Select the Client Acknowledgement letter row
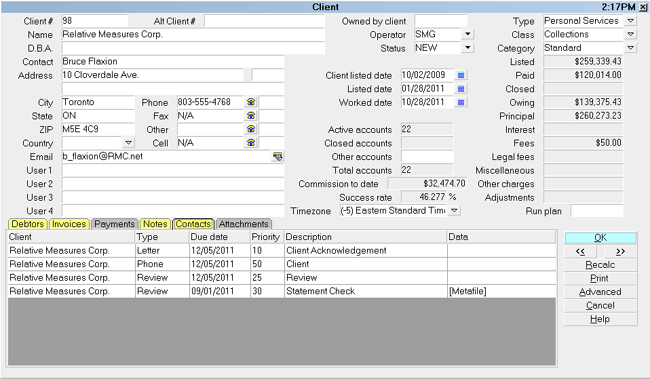Screen dimensions: 650x379 tap(282, 250)
